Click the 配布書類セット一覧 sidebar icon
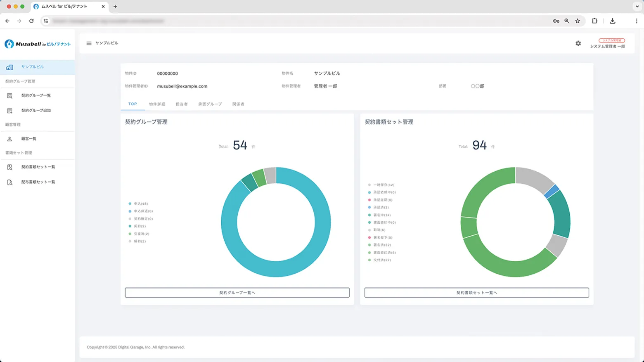Viewport: 644px width, 362px height. click(10, 182)
